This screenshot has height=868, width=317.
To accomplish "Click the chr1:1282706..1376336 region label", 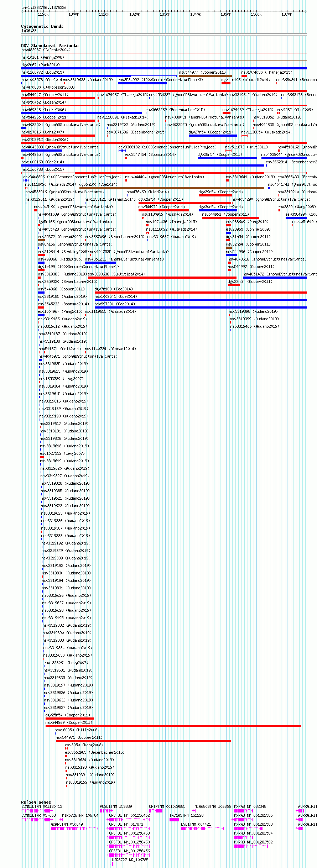I will pyautogui.click(x=44, y=7).
